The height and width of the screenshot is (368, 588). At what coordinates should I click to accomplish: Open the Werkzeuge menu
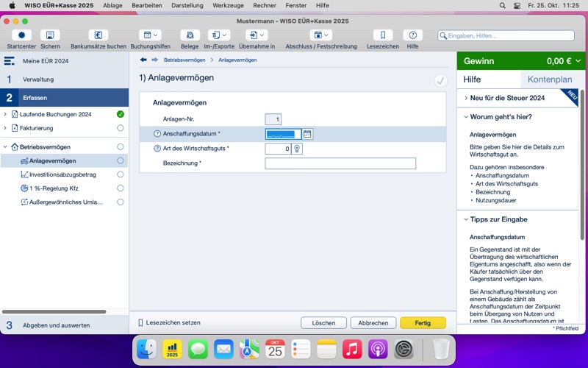pyautogui.click(x=228, y=6)
